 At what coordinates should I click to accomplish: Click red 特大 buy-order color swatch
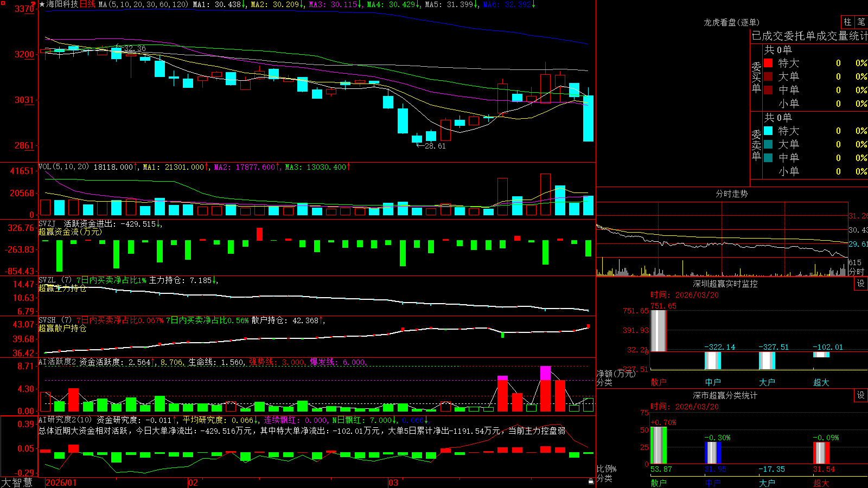pyautogui.click(x=768, y=63)
